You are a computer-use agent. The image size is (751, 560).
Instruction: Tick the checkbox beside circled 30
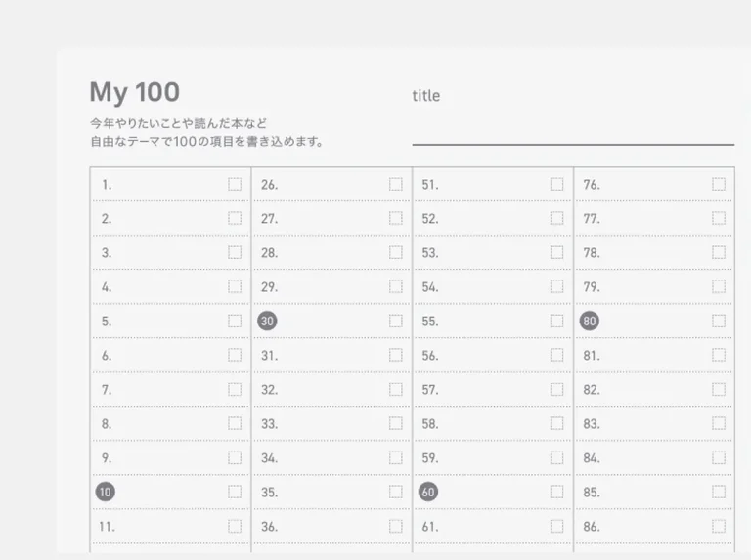pyautogui.click(x=396, y=321)
